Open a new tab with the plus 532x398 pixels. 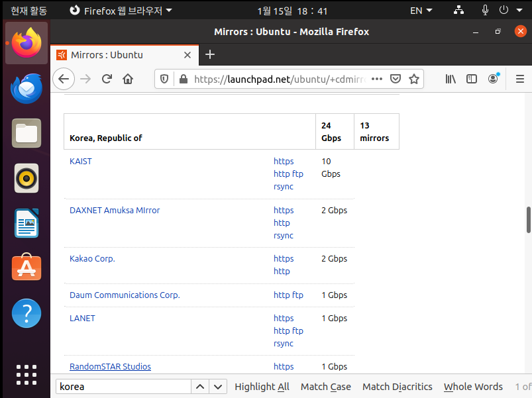210,54
